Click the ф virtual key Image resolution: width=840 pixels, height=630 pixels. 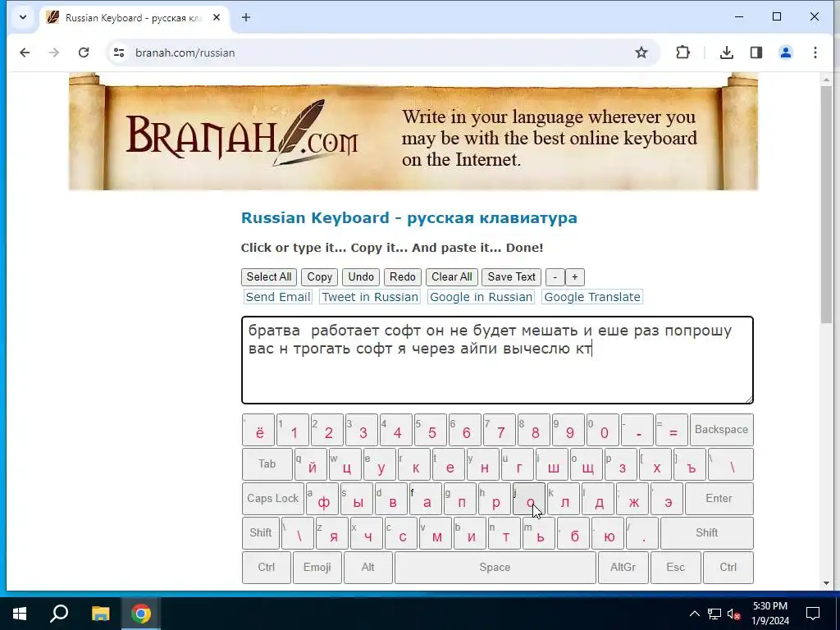322,498
